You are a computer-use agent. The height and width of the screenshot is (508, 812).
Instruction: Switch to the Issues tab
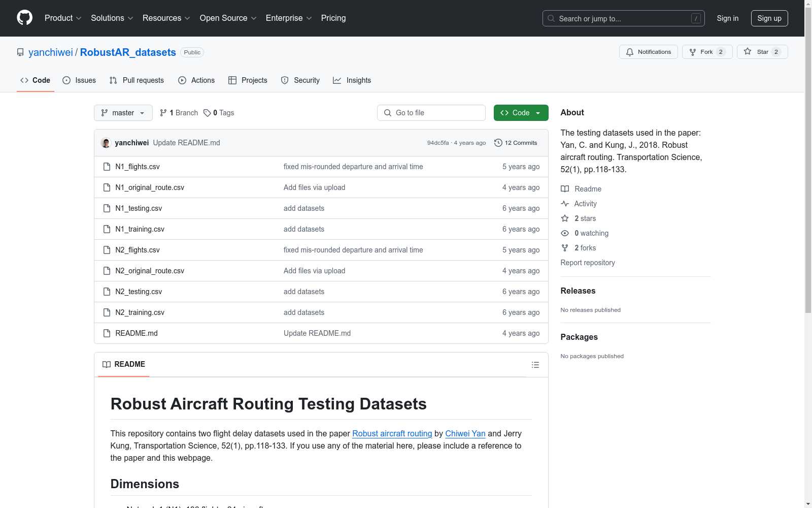pyautogui.click(x=79, y=80)
